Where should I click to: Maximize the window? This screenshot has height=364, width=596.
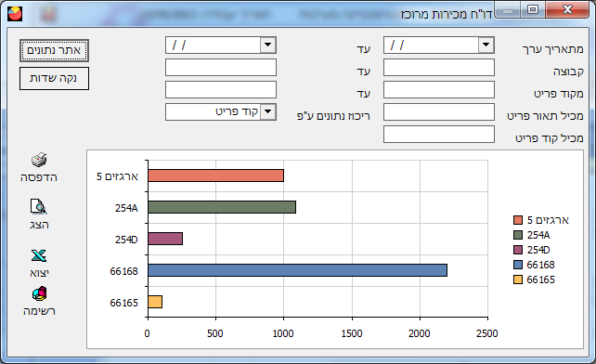533,9
